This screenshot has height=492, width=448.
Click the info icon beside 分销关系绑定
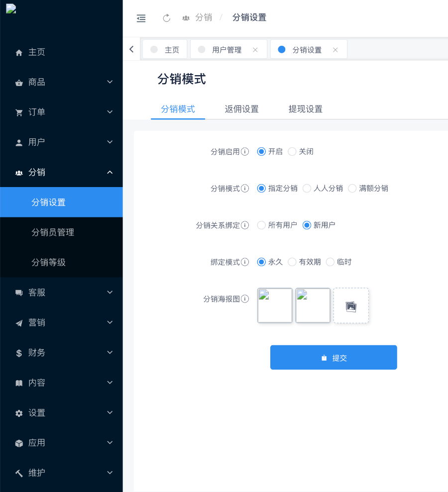[x=245, y=225]
